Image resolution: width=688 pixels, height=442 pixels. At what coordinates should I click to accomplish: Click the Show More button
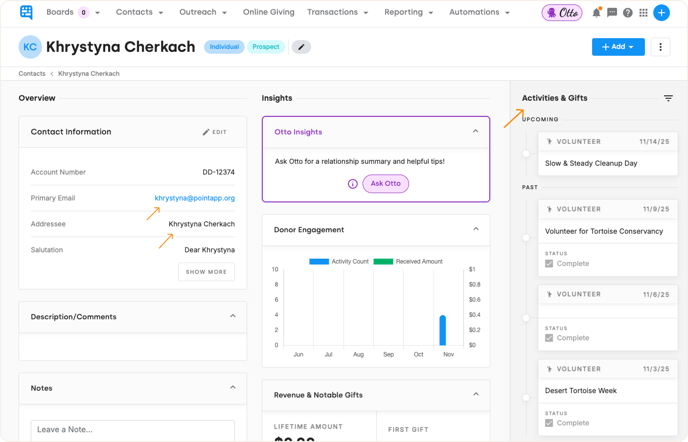point(206,272)
